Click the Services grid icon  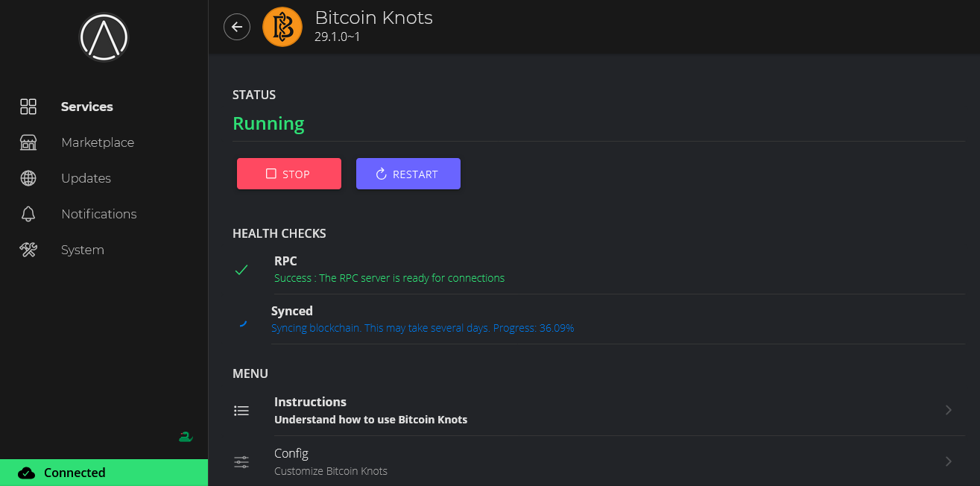click(28, 107)
